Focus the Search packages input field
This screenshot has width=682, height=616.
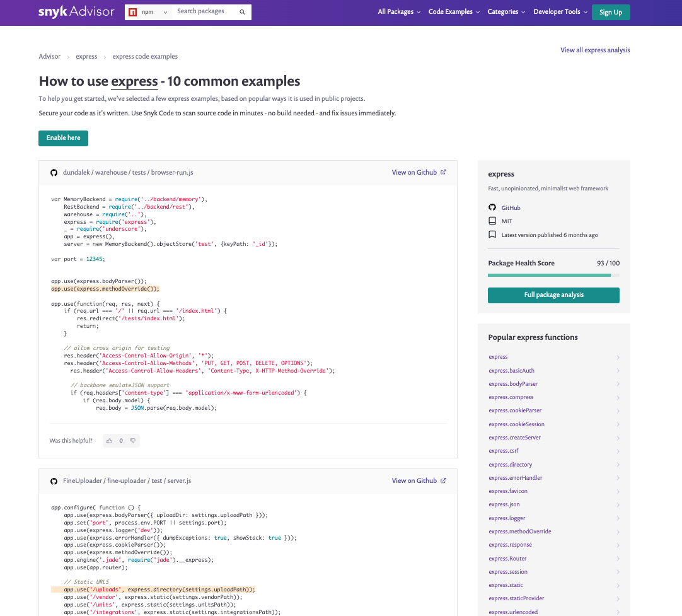205,12
